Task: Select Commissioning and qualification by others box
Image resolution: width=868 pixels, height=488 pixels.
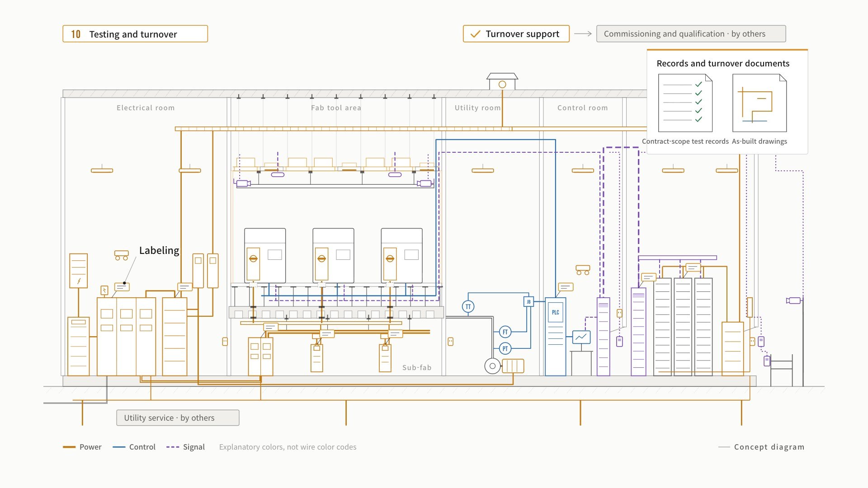Action: (691, 34)
